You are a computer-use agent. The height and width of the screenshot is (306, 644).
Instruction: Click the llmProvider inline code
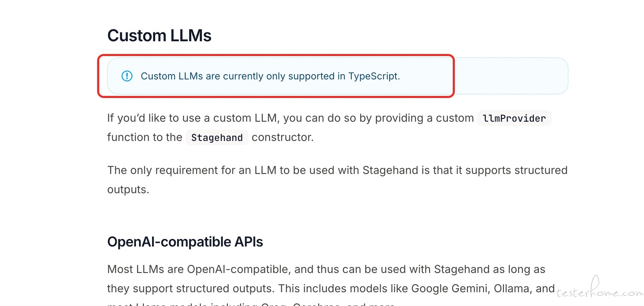(514, 118)
